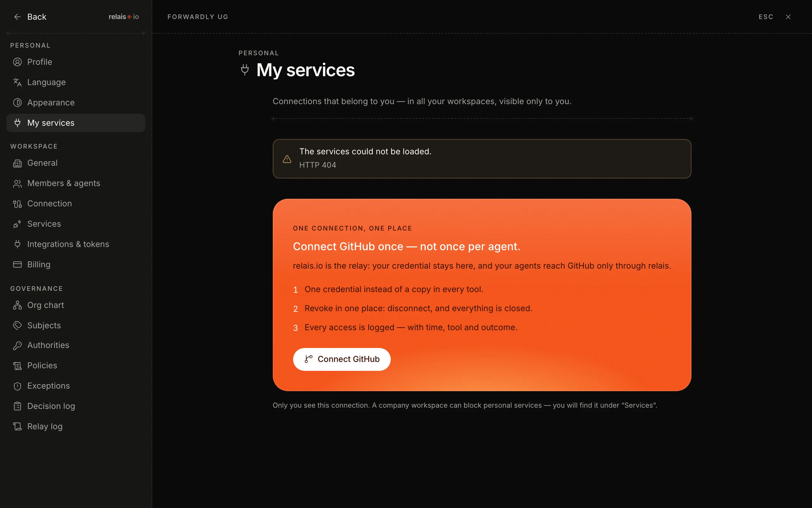Screen dimensions: 812x508
Task: Click the relais.io logo
Action: (x=123, y=17)
